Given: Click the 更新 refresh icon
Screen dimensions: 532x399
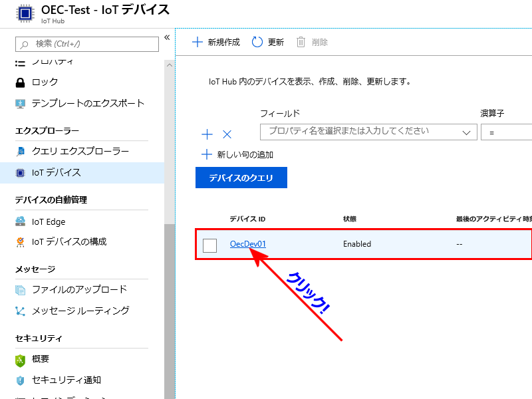Looking at the screenshot, I should click(257, 43).
